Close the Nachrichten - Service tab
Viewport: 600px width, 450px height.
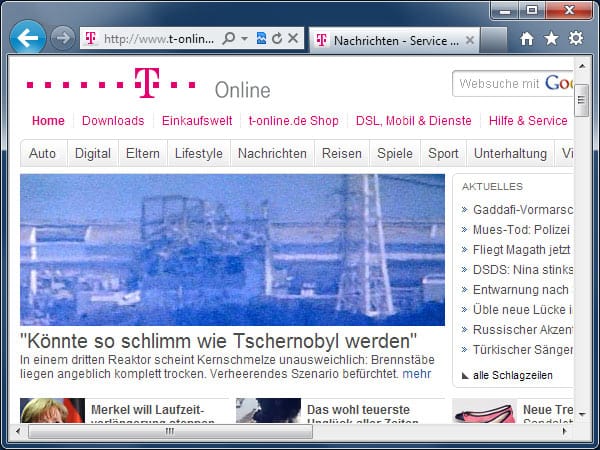(x=470, y=40)
